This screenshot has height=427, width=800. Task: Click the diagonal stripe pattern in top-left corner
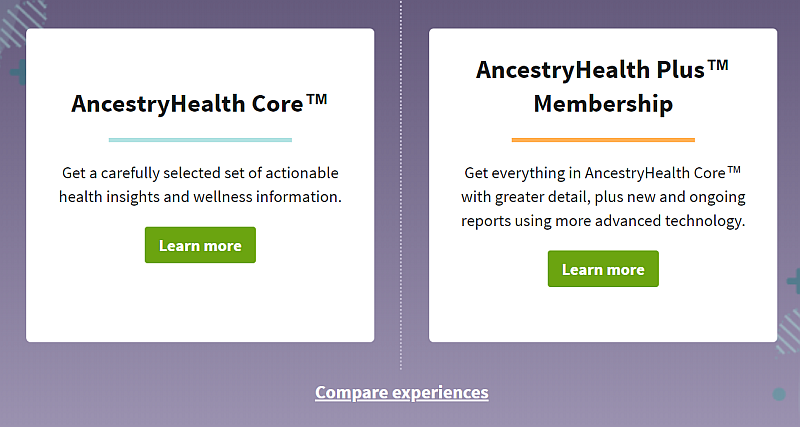click(21, 23)
